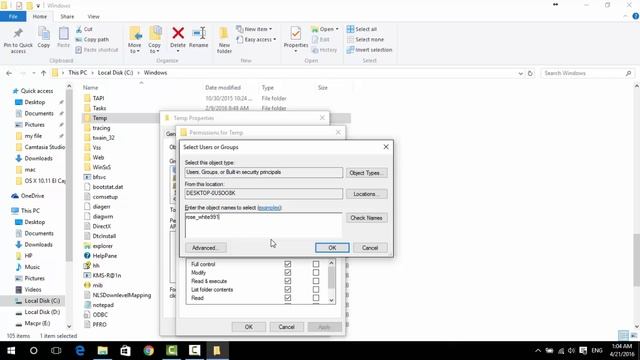This screenshot has height=360, width=640.
Task: Click the object names text box
Action: click(263, 225)
